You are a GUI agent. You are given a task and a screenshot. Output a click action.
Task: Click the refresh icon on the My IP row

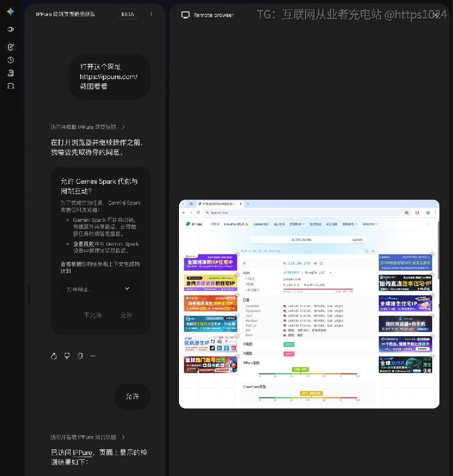click(x=366, y=251)
